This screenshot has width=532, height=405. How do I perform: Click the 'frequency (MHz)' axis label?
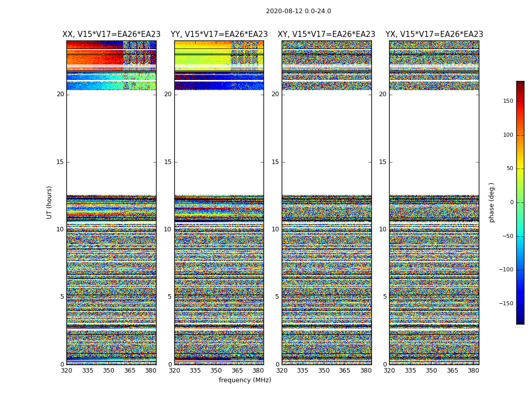click(245, 380)
